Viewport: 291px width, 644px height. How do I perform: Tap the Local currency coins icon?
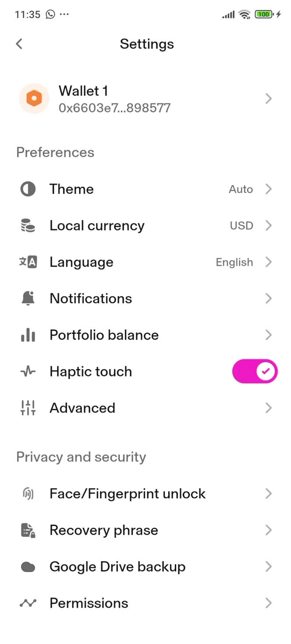click(28, 225)
